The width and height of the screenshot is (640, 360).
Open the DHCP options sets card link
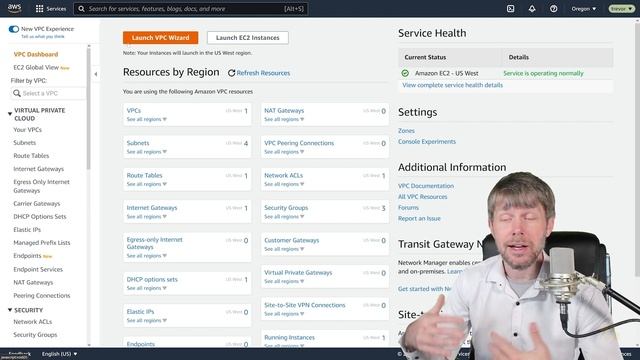[x=152, y=280]
